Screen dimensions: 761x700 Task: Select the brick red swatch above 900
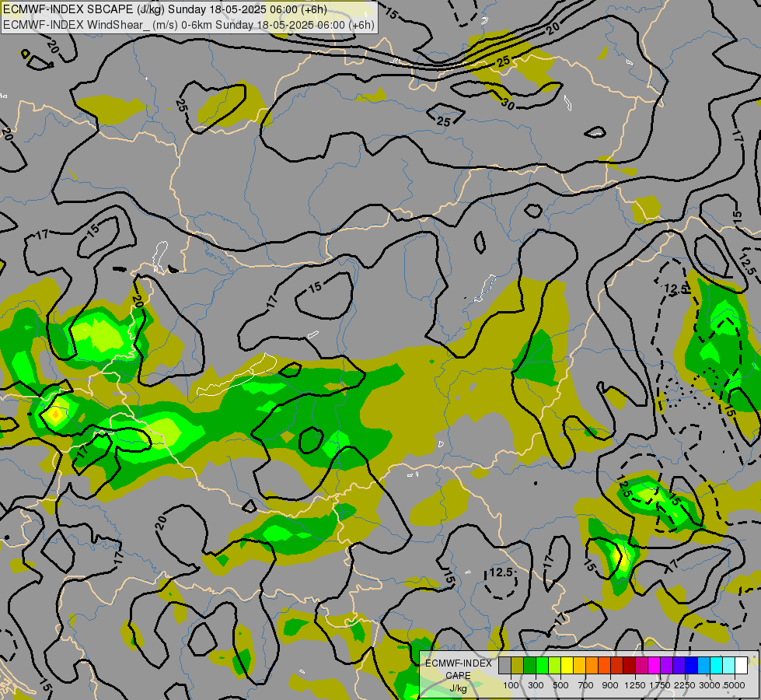pyautogui.click(x=617, y=665)
